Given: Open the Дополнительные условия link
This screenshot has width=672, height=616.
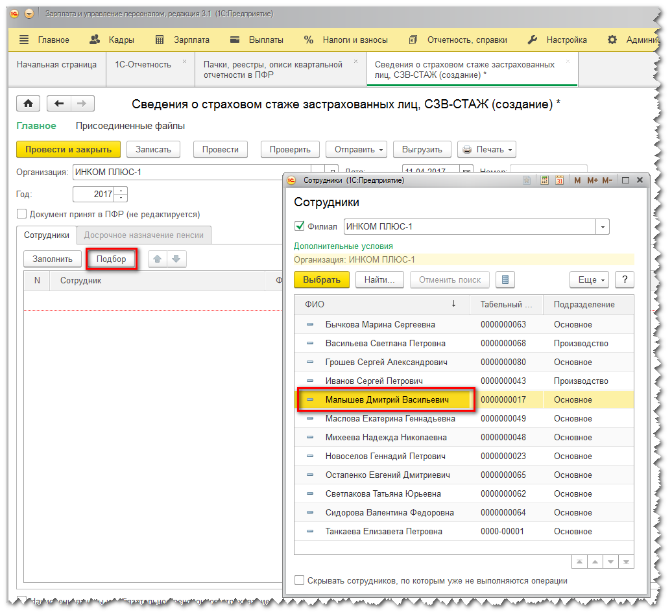Looking at the screenshot, I should click(x=343, y=246).
